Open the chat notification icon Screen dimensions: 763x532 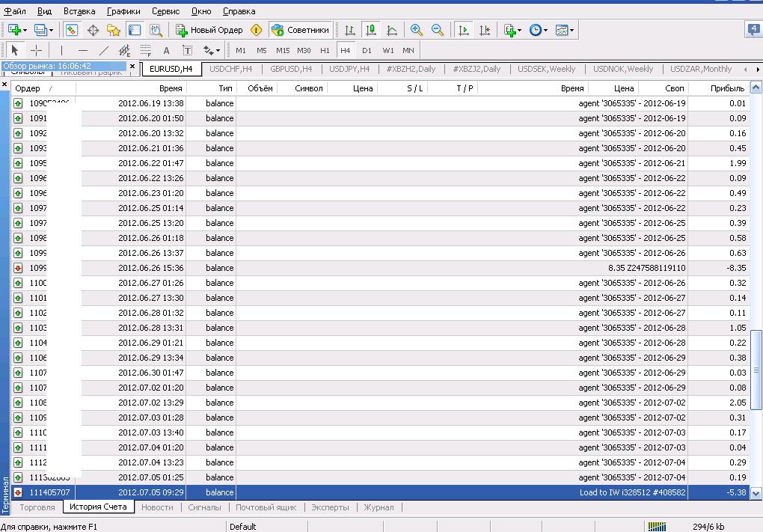point(753,29)
